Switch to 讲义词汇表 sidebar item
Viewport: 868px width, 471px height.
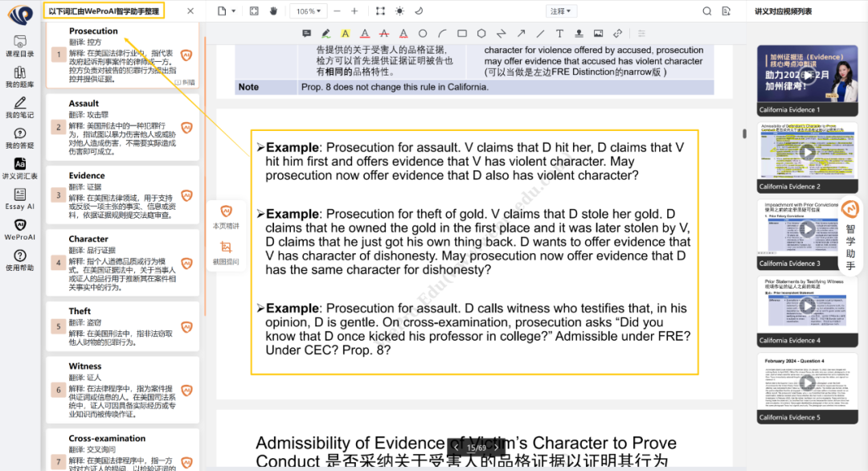click(20, 168)
